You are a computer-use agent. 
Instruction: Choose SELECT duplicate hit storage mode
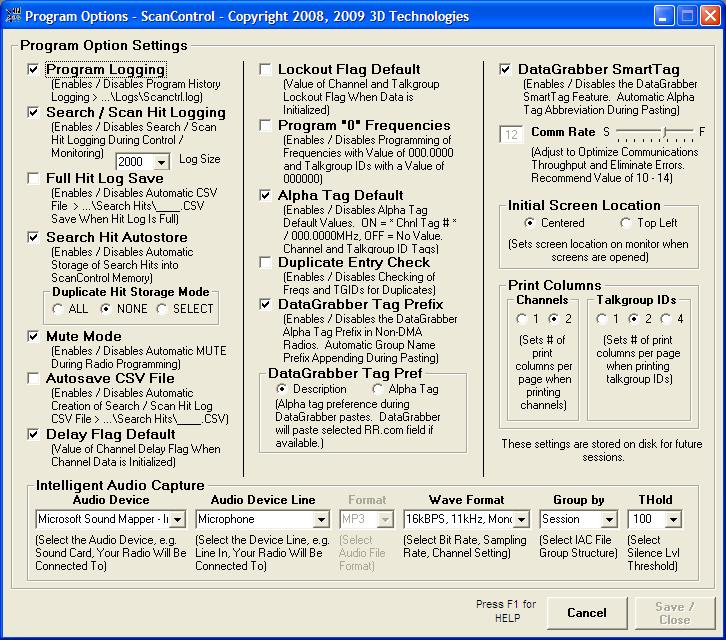coord(162,309)
